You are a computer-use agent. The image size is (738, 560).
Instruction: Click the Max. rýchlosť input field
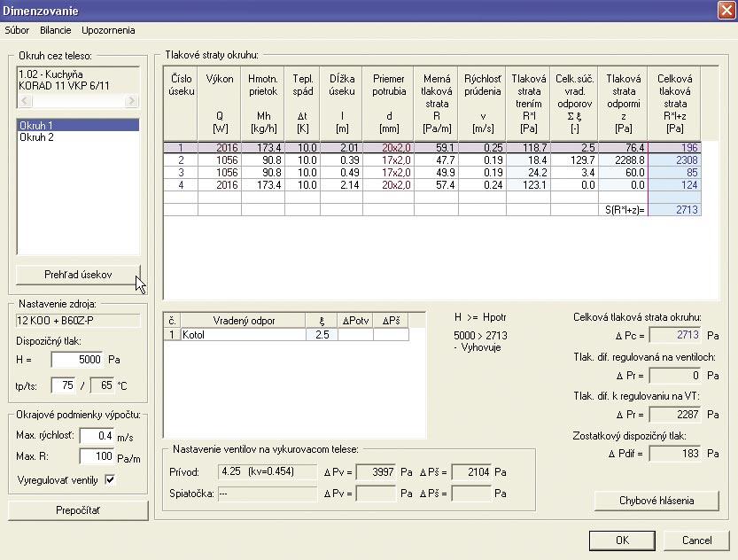pos(97,436)
